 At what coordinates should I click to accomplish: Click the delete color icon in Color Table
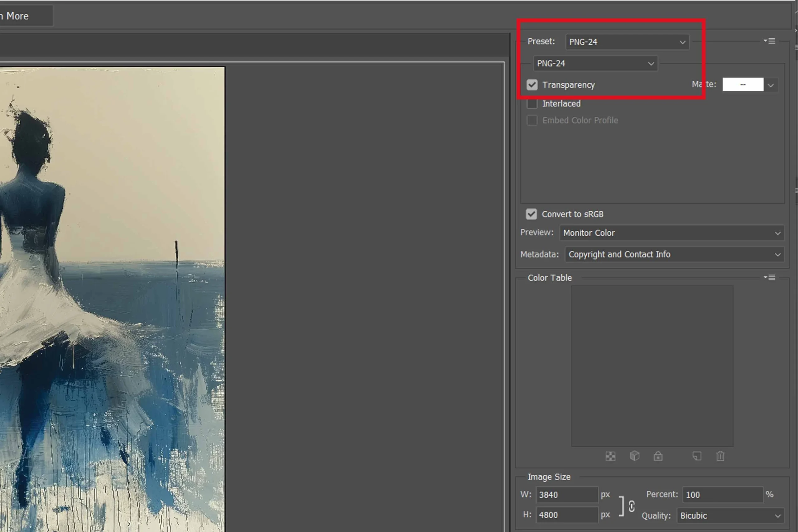[720, 456]
